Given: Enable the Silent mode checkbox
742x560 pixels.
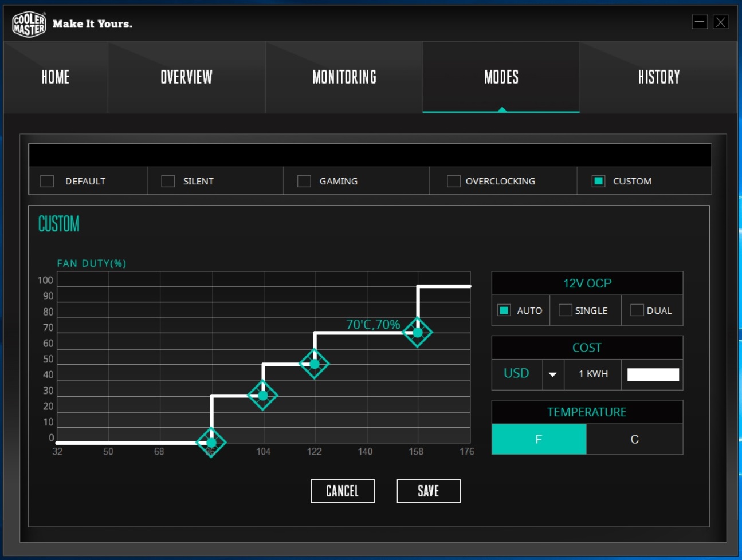Looking at the screenshot, I should tap(168, 181).
